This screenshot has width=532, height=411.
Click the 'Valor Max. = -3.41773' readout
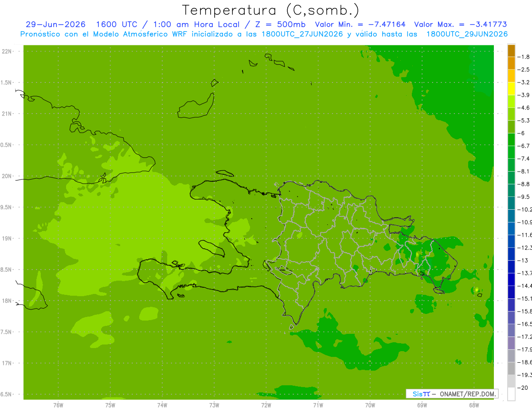(460, 24)
